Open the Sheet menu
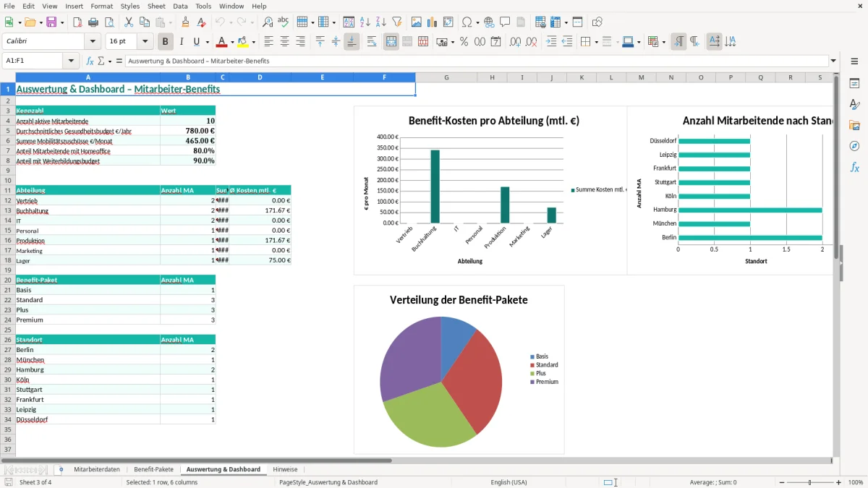The height and width of the screenshot is (488, 868). (x=156, y=6)
